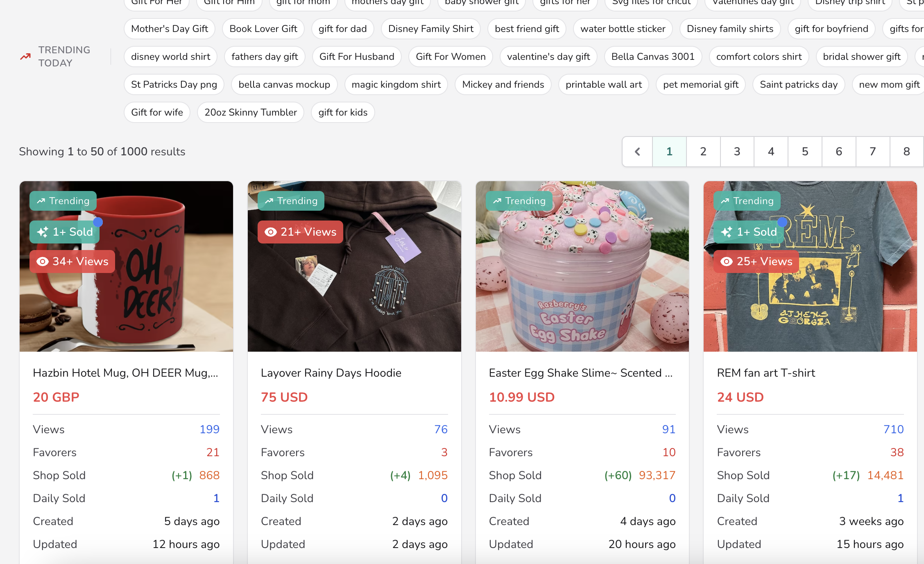Open the Layover Rainy Days Hoodie title

pos(331,373)
